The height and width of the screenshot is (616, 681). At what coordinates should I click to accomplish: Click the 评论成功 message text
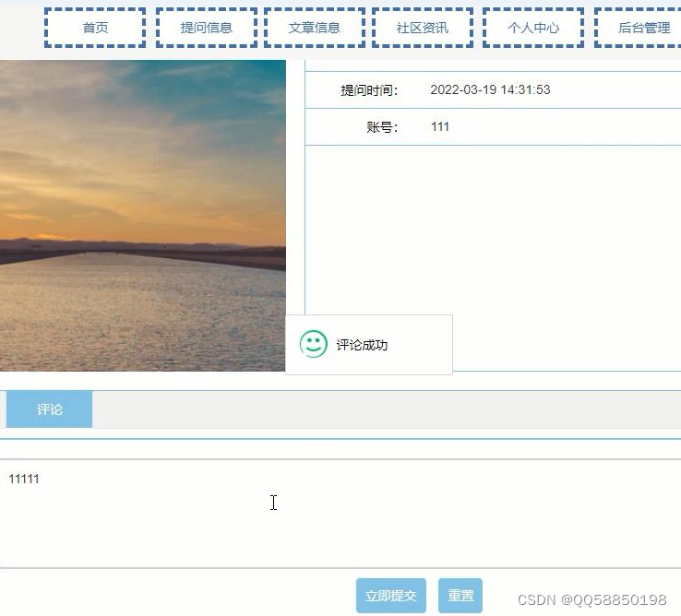pos(362,345)
